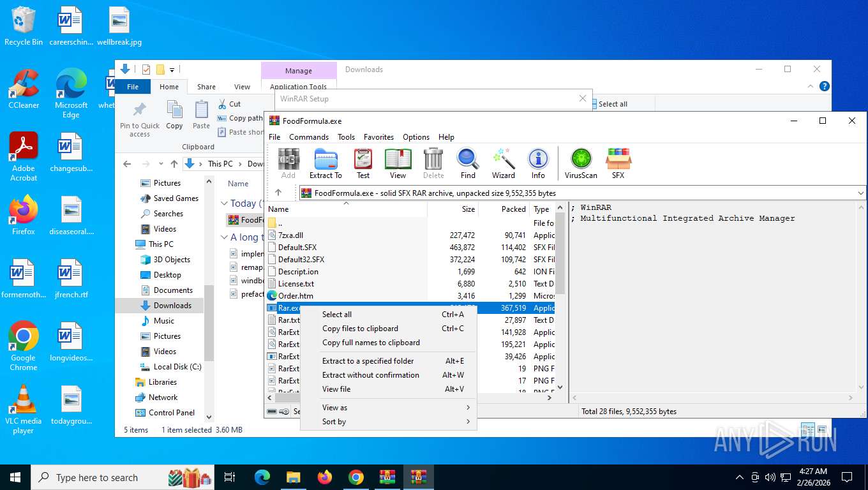Select Downloads in Explorer navigation pane
The height and width of the screenshot is (490, 868).
pyautogui.click(x=172, y=306)
